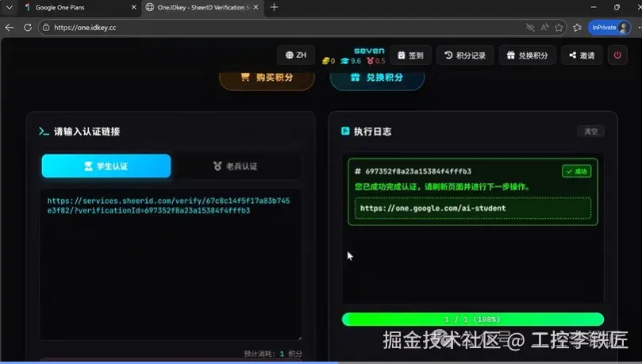Click the 执行日志 log panel icon
The width and height of the screenshot is (642, 364).
[345, 131]
